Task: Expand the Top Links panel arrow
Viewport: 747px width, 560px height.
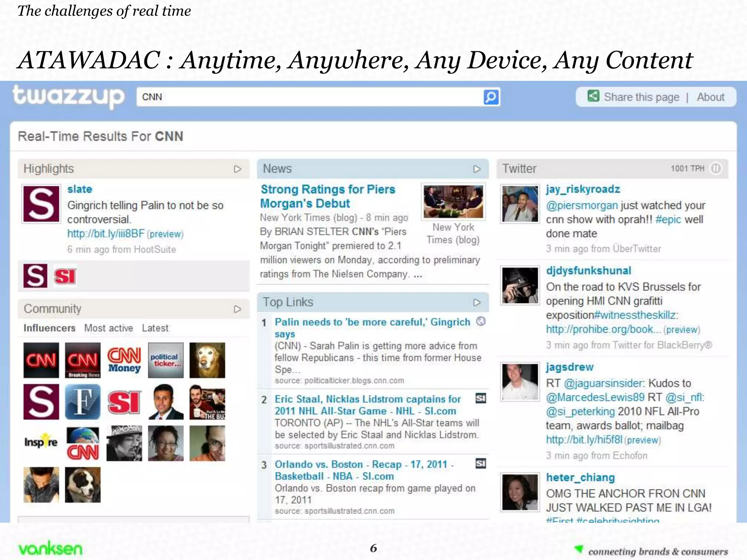Action: point(477,303)
